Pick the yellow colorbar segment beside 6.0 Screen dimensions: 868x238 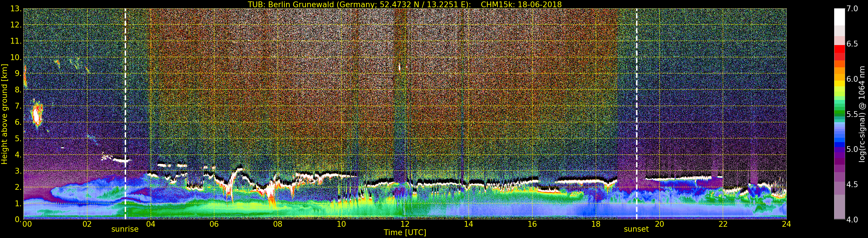839,83
